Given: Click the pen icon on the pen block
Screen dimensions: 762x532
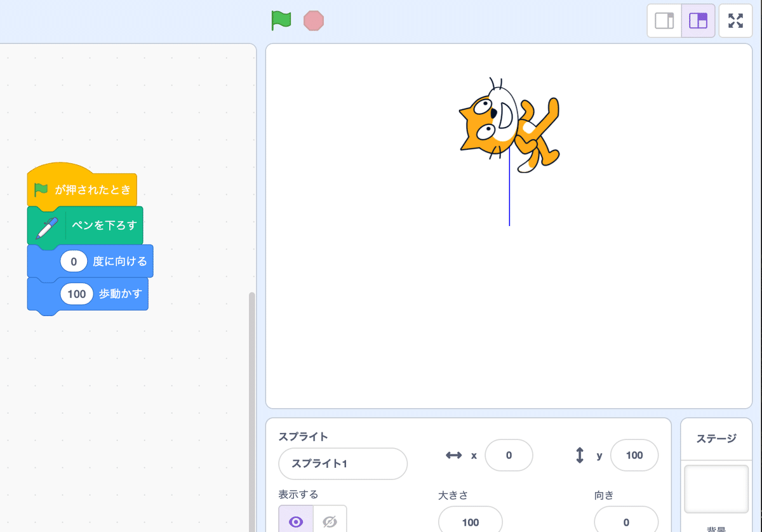Looking at the screenshot, I should click(x=46, y=227).
